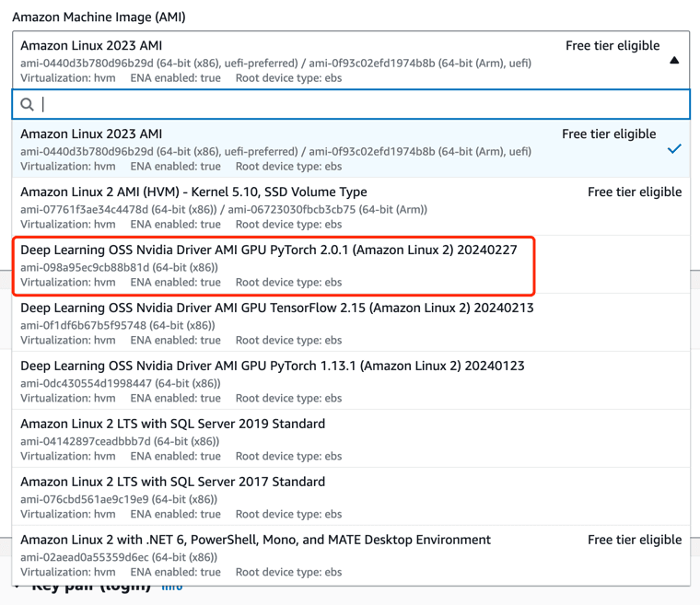Select Deep Learning PyTorch 1.13.1 AMI
The width and height of the screenshot is (700, 605).
click(x=272, y=366)
